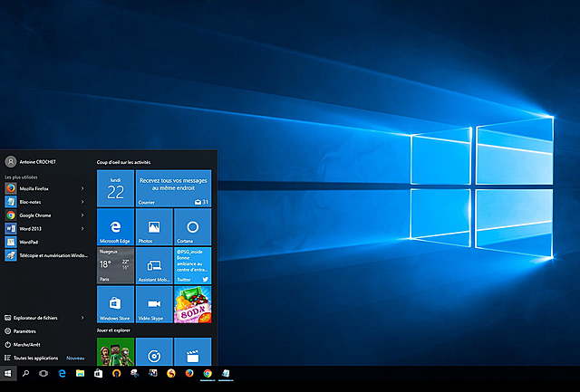The width and height of the screenshot is (580, 392).
Task: Click Coup d'oeil sur les activités heading
Action: click(123, 162)
